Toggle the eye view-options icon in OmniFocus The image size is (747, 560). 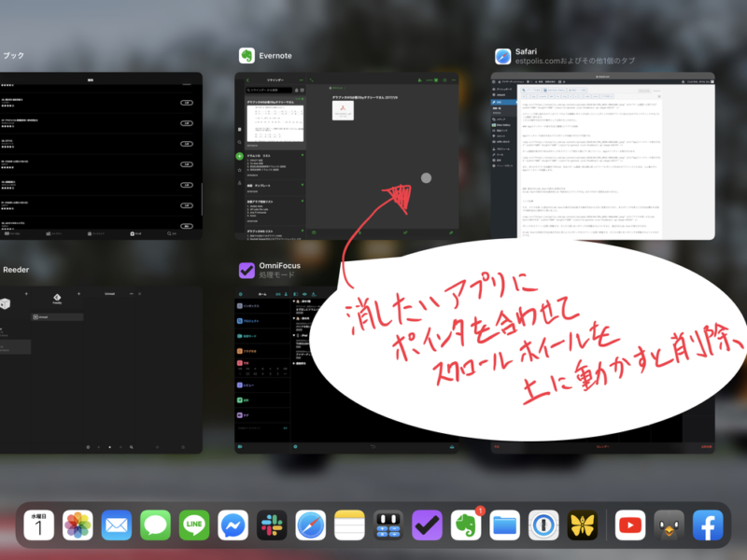304,294
